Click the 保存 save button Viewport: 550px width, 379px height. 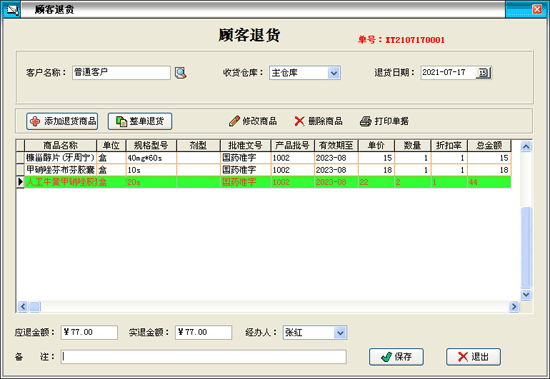(396, 357)
